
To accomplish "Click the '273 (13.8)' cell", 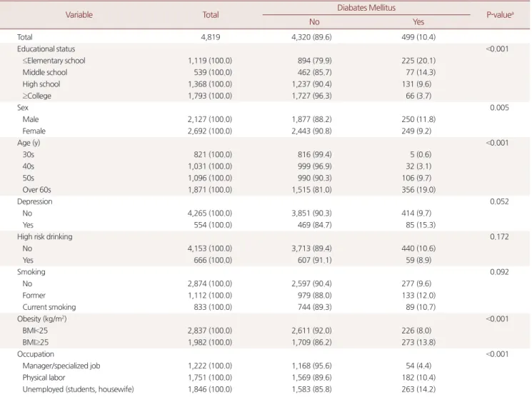I will coord(418,342).
